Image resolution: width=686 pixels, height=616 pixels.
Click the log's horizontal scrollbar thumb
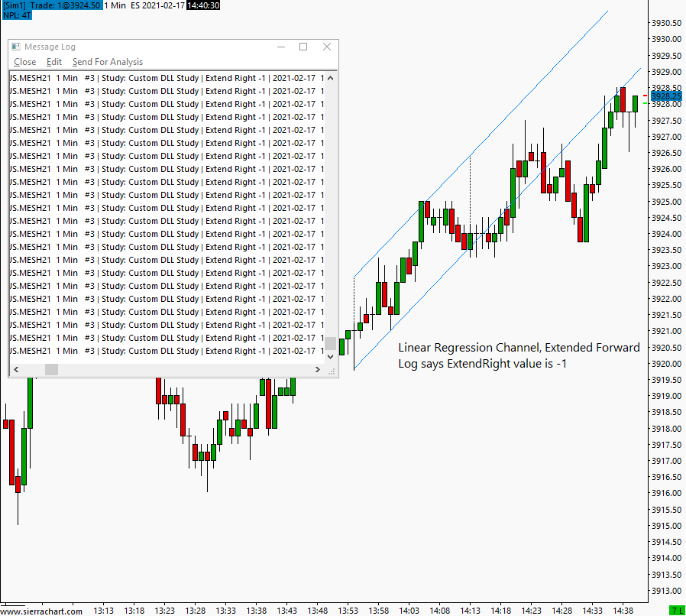click(52, 369)
